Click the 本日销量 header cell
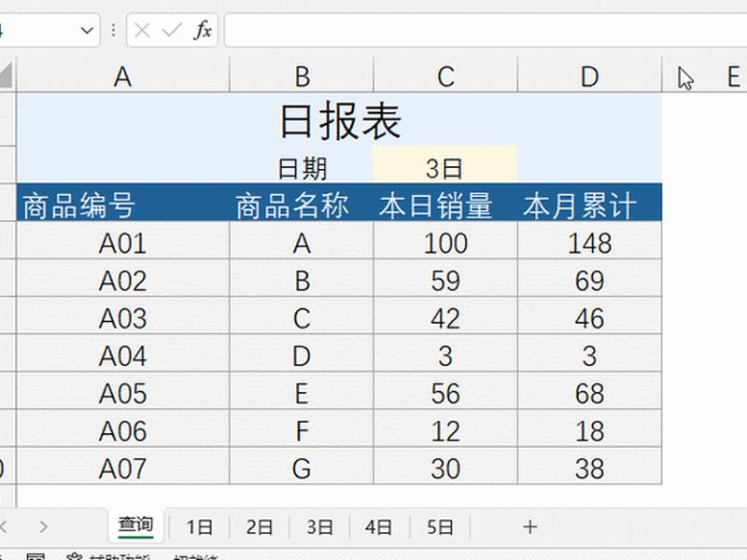 446,203
